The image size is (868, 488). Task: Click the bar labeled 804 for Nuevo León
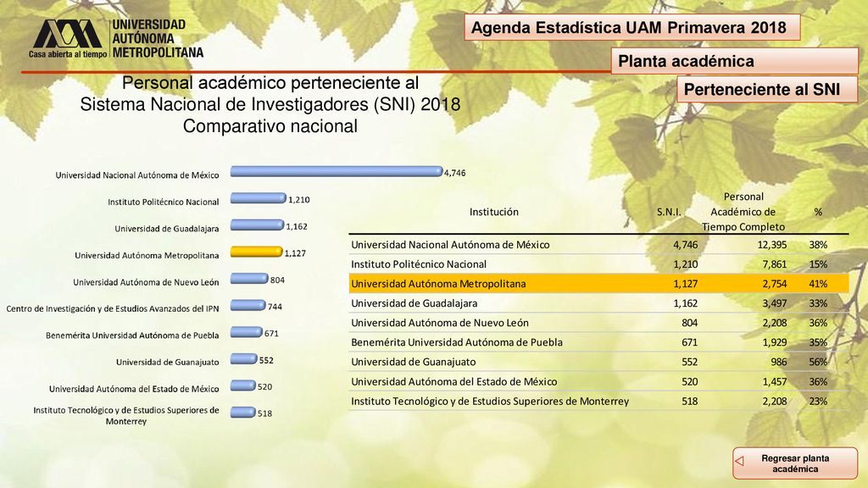coord(249,278)
